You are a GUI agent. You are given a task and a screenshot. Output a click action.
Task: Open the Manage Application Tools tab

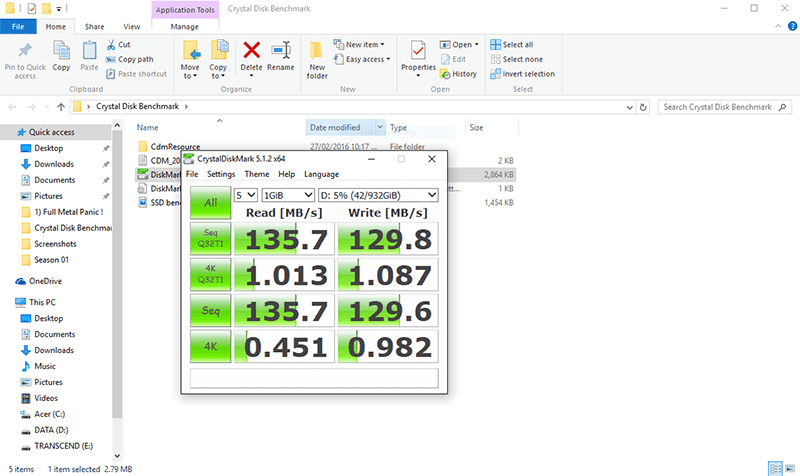click(185, 27)
